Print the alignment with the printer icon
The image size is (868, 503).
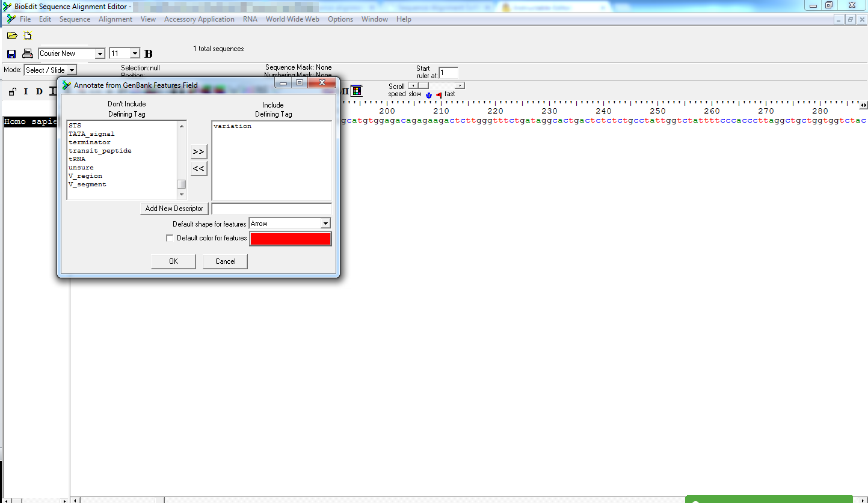pos(28,54)
